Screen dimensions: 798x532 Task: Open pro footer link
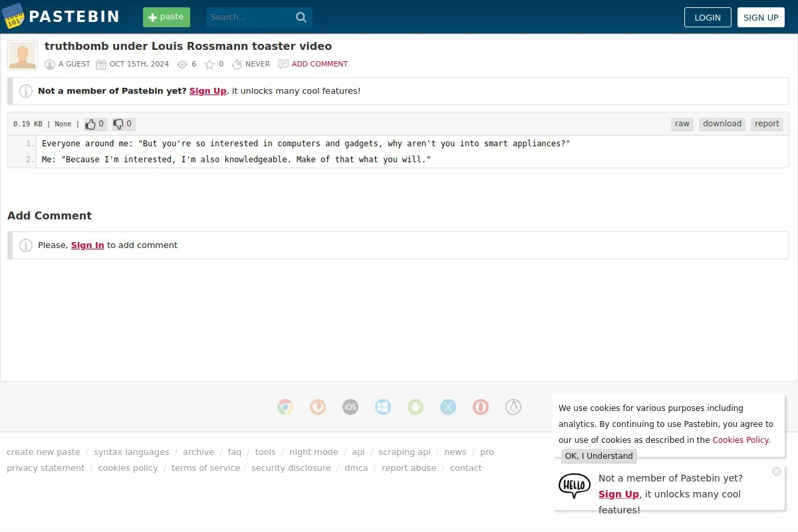tap(487, 452)
